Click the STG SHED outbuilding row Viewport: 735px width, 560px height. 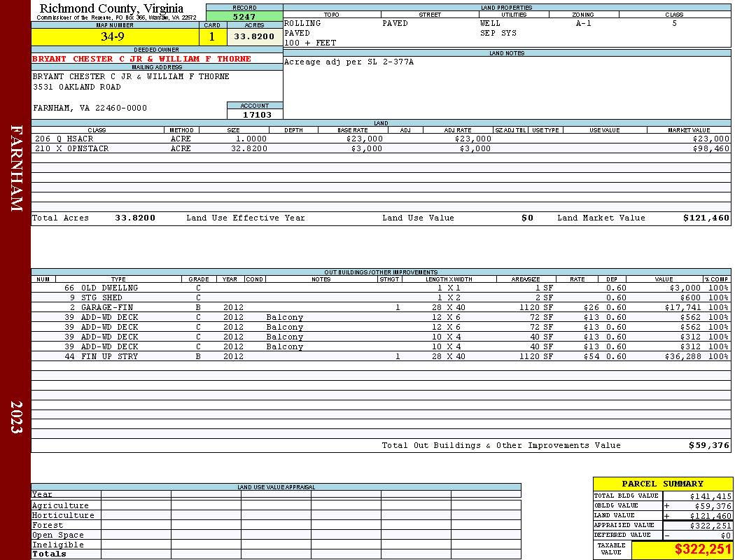point(381,297)
